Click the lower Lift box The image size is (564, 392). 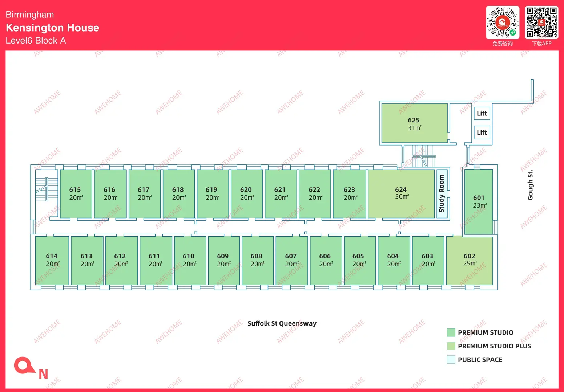coord(482,132)
